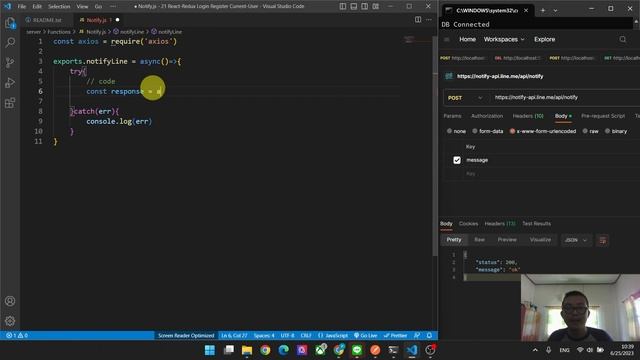Screen dimensions: 640x360
Task: Open the Params tab in Postman
Action: click(452, 116)
